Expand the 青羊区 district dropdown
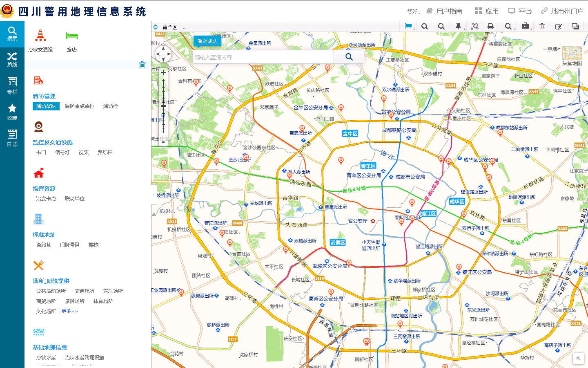 (x=184, y=28)
